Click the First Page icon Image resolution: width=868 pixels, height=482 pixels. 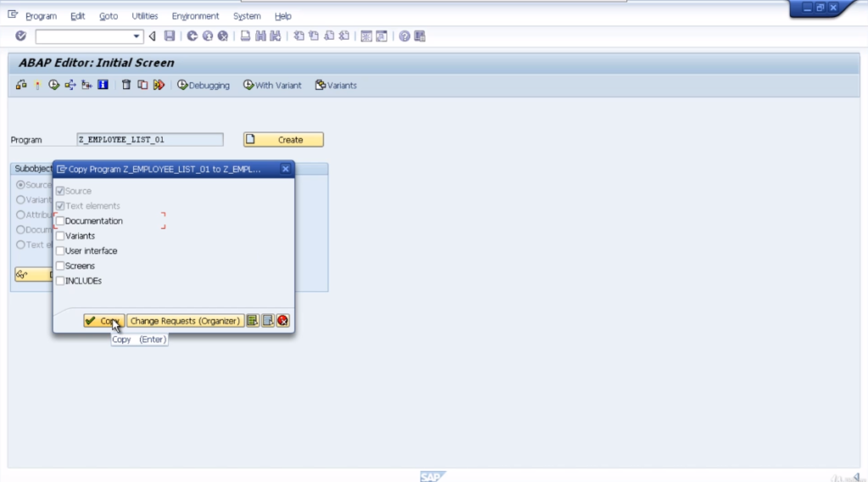coord(299,36)
